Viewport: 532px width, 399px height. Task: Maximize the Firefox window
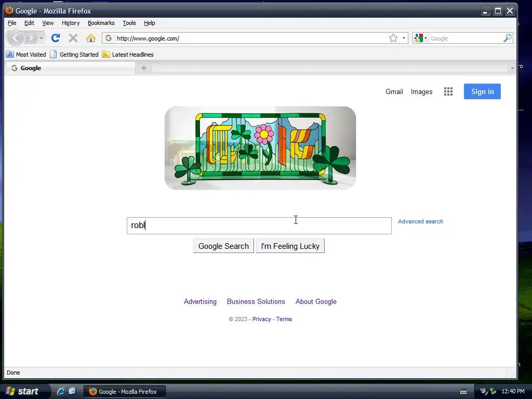498,11
